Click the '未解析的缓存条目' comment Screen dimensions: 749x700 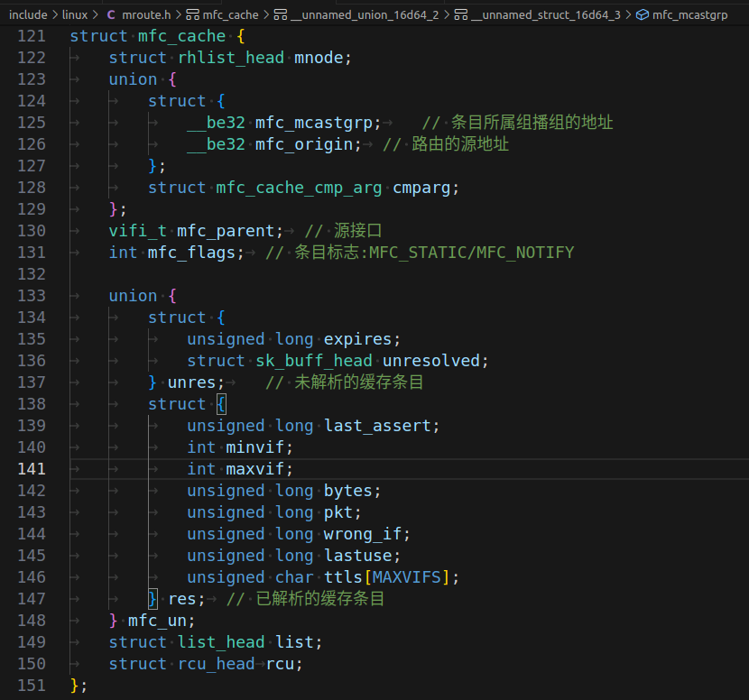pyautogui.click(x=359, y=382)
